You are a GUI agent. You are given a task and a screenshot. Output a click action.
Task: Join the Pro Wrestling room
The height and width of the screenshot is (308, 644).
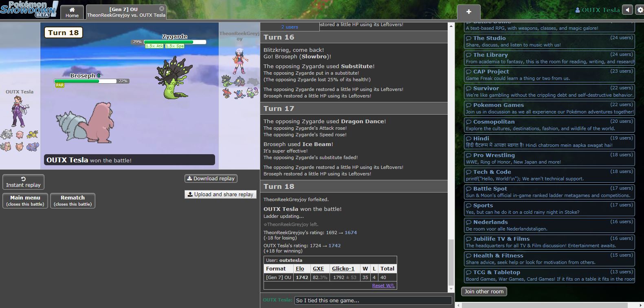549,158
